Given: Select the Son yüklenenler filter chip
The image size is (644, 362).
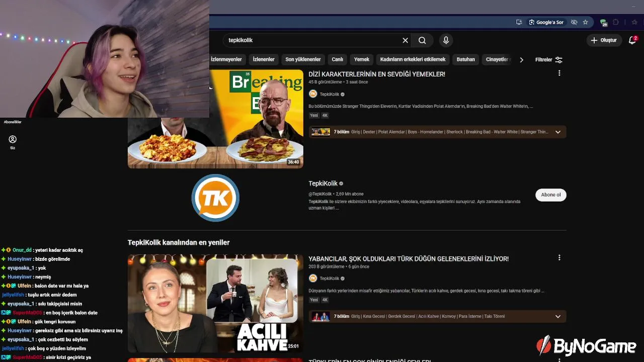Looking at the screenshot, I should pos(303,59).
